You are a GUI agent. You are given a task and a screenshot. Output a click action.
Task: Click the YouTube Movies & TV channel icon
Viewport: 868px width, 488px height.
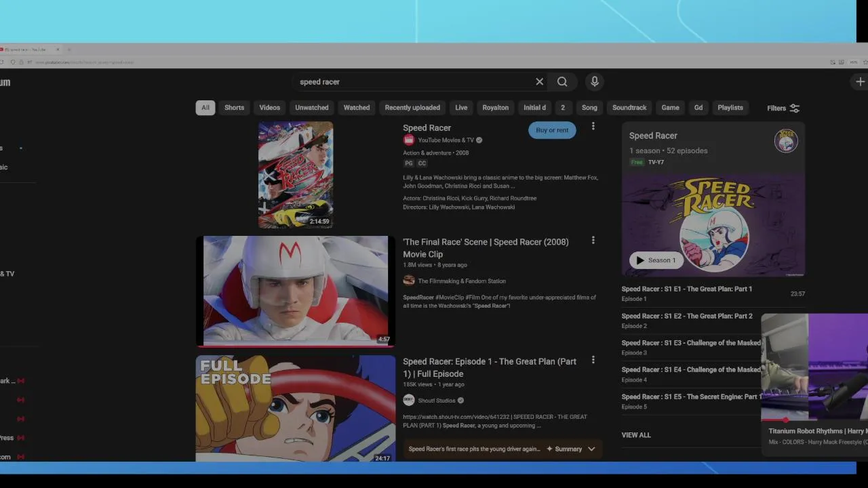(409, 140)
